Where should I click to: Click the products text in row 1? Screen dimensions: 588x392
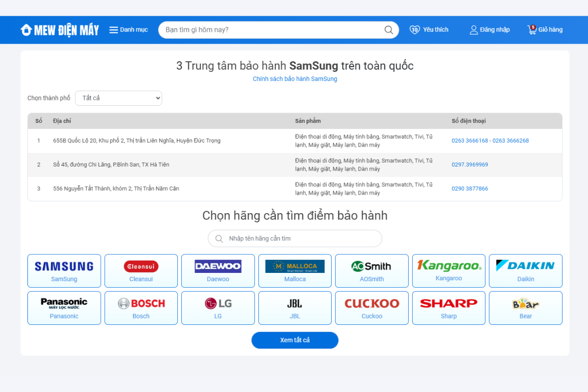tap(364, 141)
